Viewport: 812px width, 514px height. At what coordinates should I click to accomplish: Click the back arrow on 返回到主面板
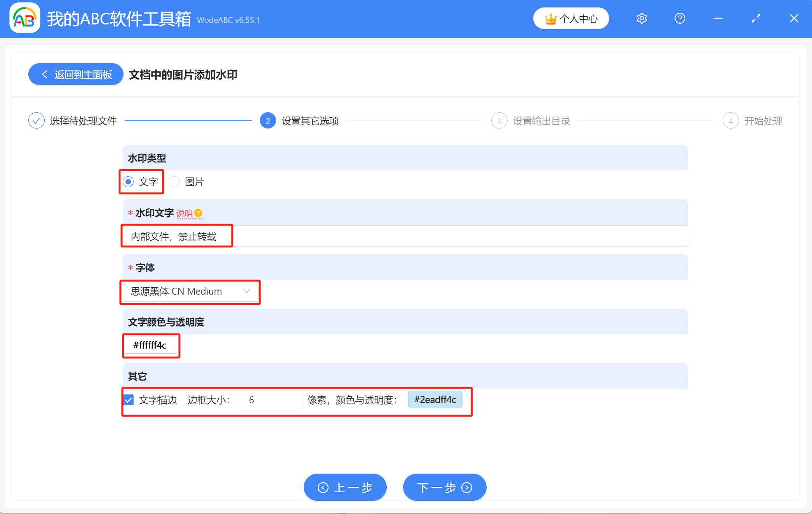tap(44, 74)
